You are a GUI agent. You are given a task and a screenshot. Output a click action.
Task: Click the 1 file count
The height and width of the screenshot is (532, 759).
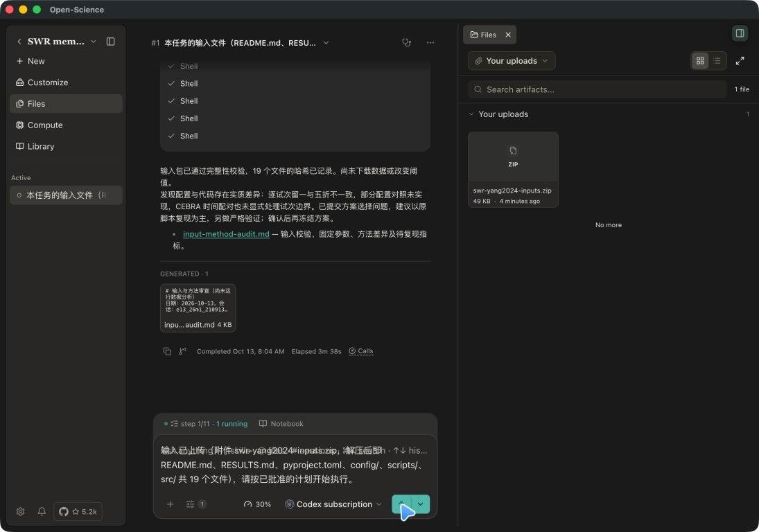tap(742, 89)
